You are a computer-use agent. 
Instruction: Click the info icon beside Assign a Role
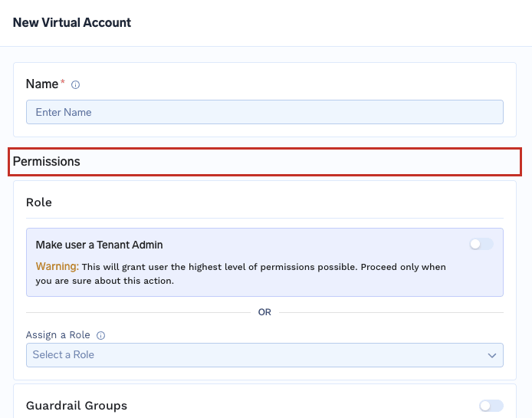[x=100, y=335]
